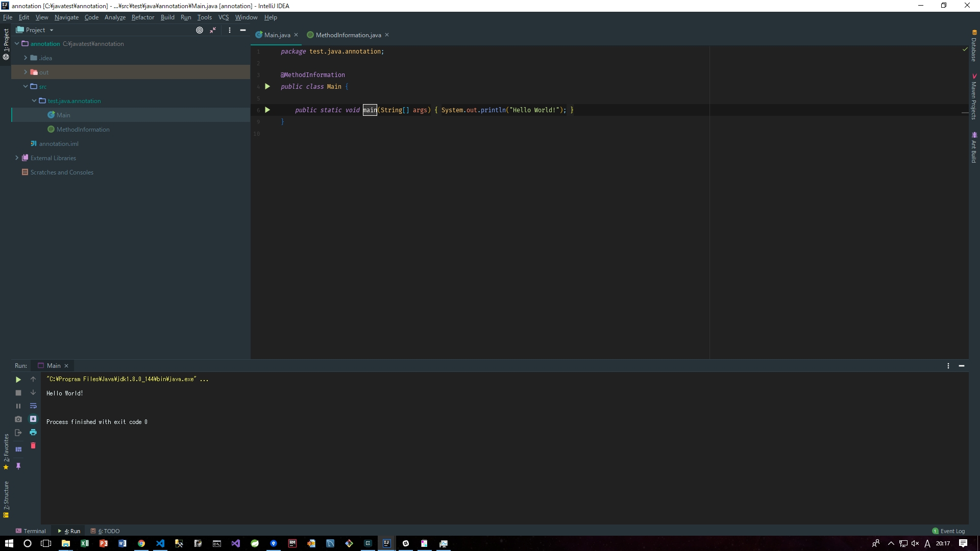Print console output with printer icon

(x=33, y=432)
